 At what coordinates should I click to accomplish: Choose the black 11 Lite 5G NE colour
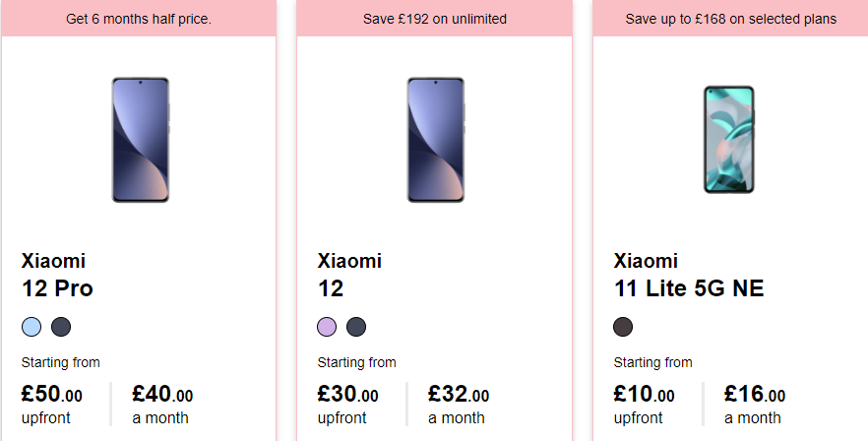pos(623,327)
